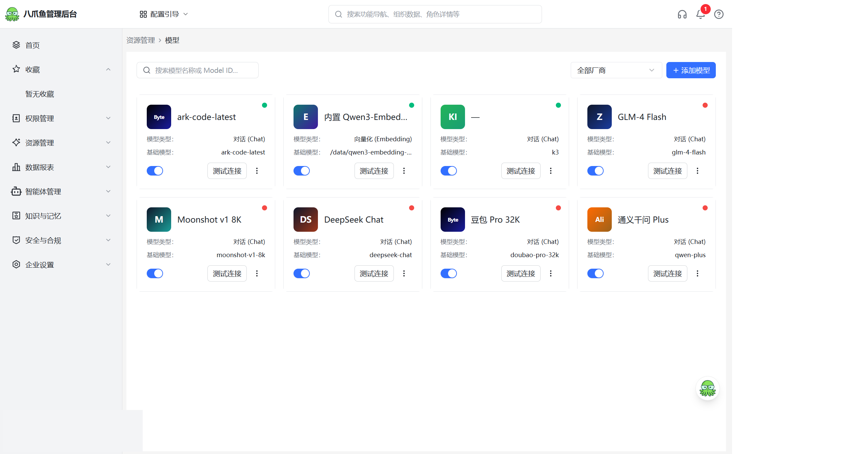Image resolution: width=868 pixels, height=454 pixels.
Task: Click the octopus logo in the header
Action: click(x=13, y=14)
